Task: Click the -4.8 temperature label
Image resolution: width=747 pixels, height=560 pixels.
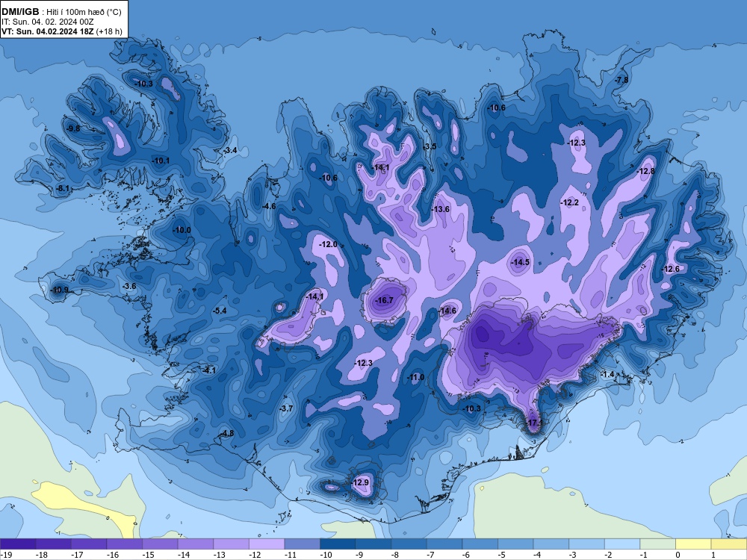Action: [227, 433]
